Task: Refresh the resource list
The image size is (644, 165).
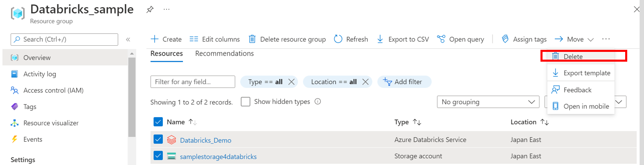Action: click(351, 39)
